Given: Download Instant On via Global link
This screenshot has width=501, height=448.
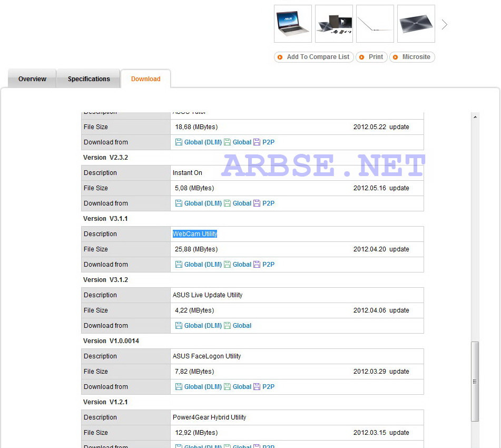Looking at the screenshot, I should pyautogui.click(x=242, y=203).
